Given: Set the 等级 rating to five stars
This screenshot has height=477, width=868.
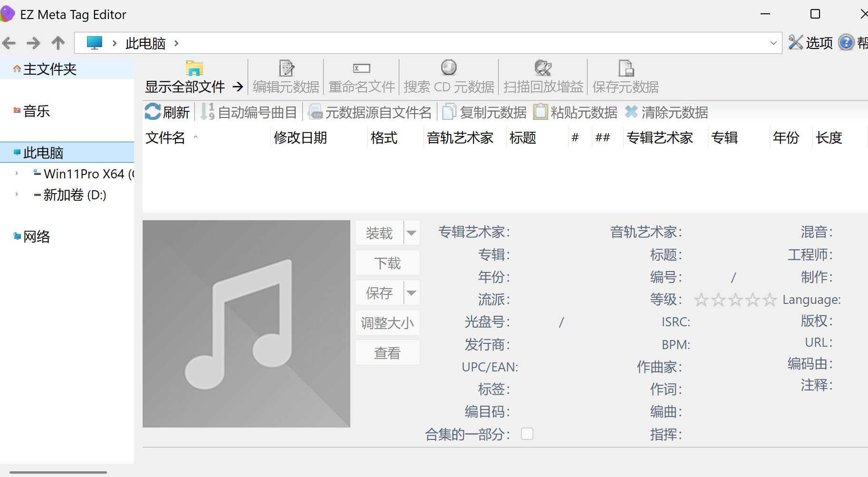Looking at the screenshot, I should pos(770,300).
